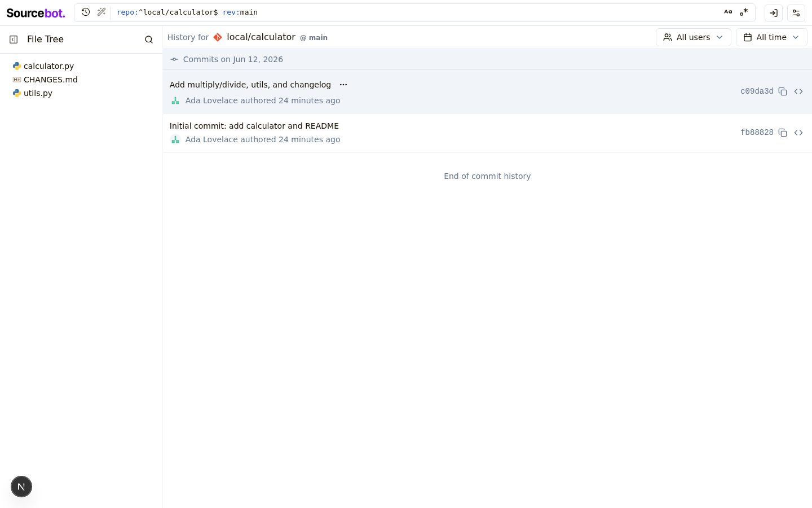Viewport: 812px width, 508px height.
Task: Open search history clock icon
Action: click(x=86, y=12)
